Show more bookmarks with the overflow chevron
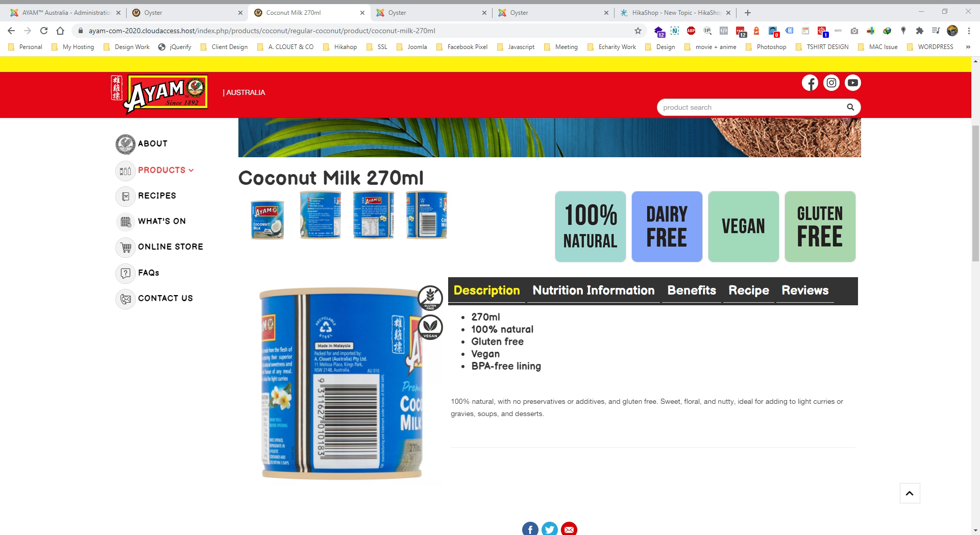The width and height of the screenshot is (980, 535). pos(968,47)
